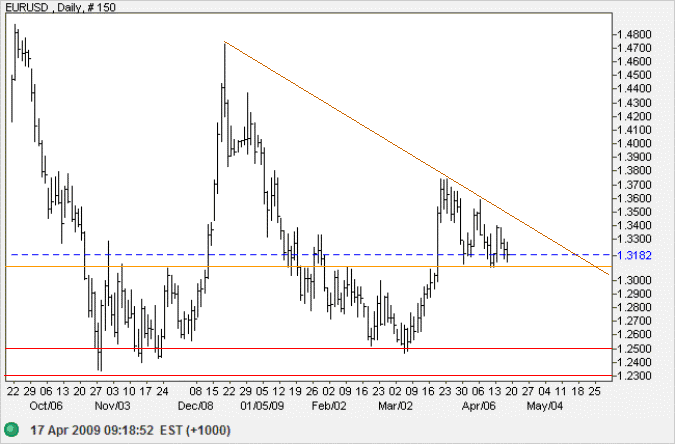This screenshot has height=444, width=675.
Task: Click the 01/05/09 date label
Action: point(262,406)
